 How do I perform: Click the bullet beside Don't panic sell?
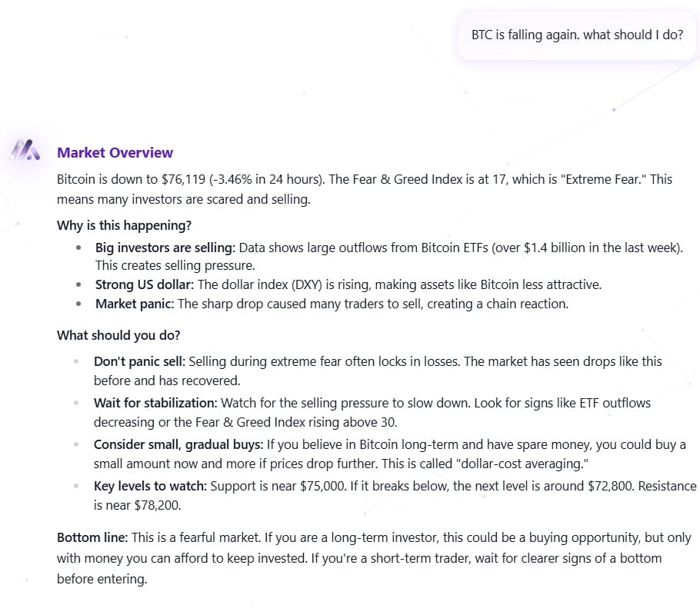click(78, 361)
